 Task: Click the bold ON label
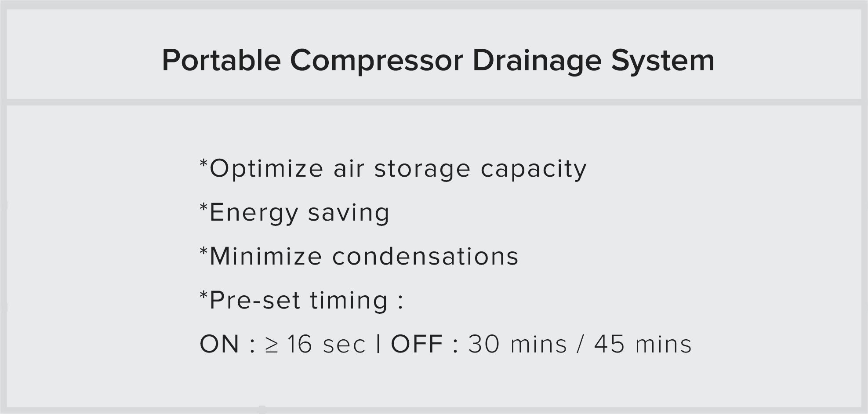click(x=219, y=344)
